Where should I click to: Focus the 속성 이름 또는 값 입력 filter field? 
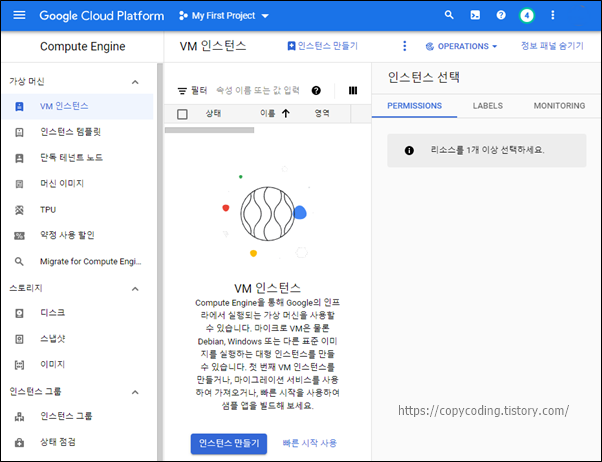pyautogui.click(x=258, y=91)
